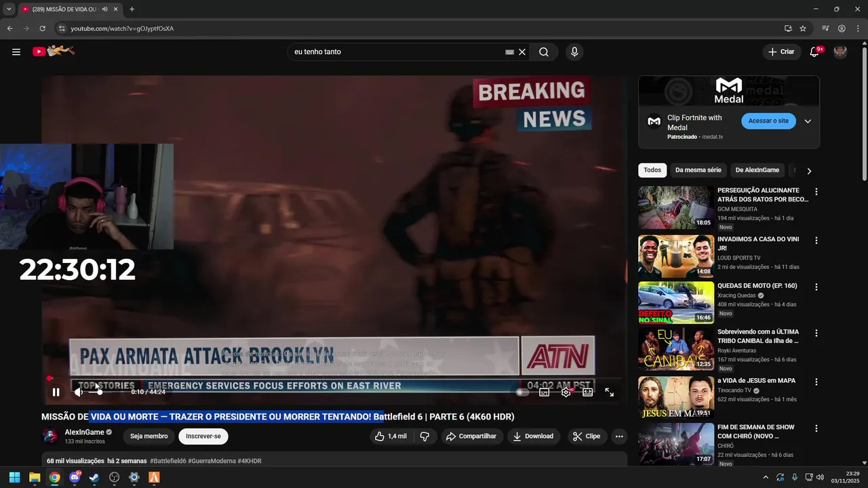This screenshot has height=488, width=868.
Task: Open more actions (three dots) under video
Action: (619, 436)
